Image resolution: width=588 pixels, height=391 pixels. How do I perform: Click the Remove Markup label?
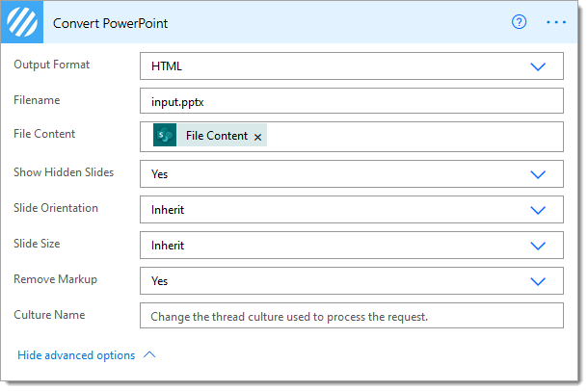coord(56,279)
